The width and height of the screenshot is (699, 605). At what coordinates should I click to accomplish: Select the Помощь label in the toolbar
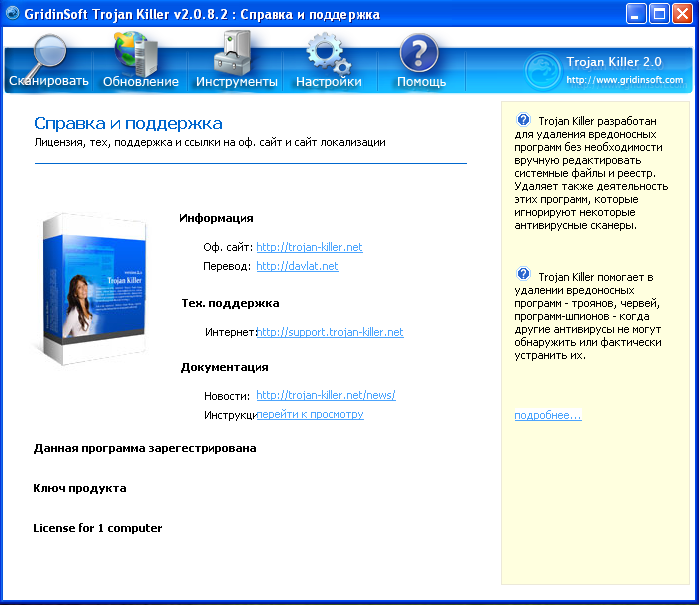[421, 82]
